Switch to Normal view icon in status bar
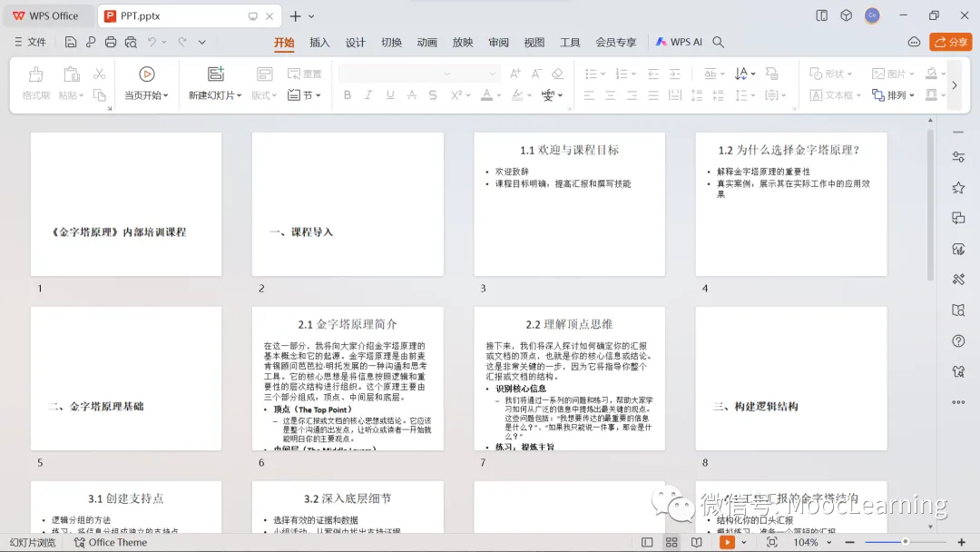980x552 pixels. coord(647,542)
